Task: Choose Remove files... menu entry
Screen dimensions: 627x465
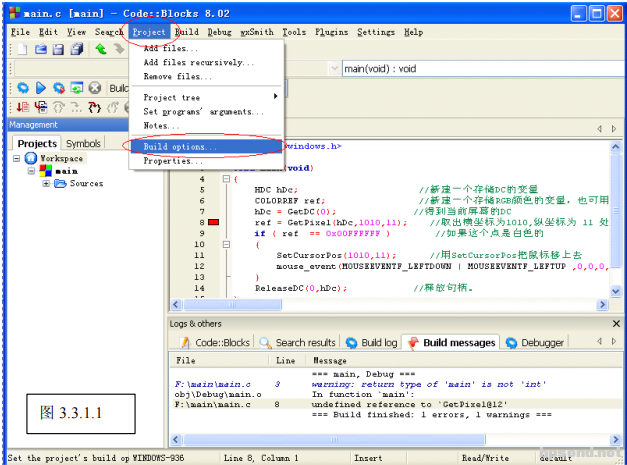Action: tap(207, 76)
